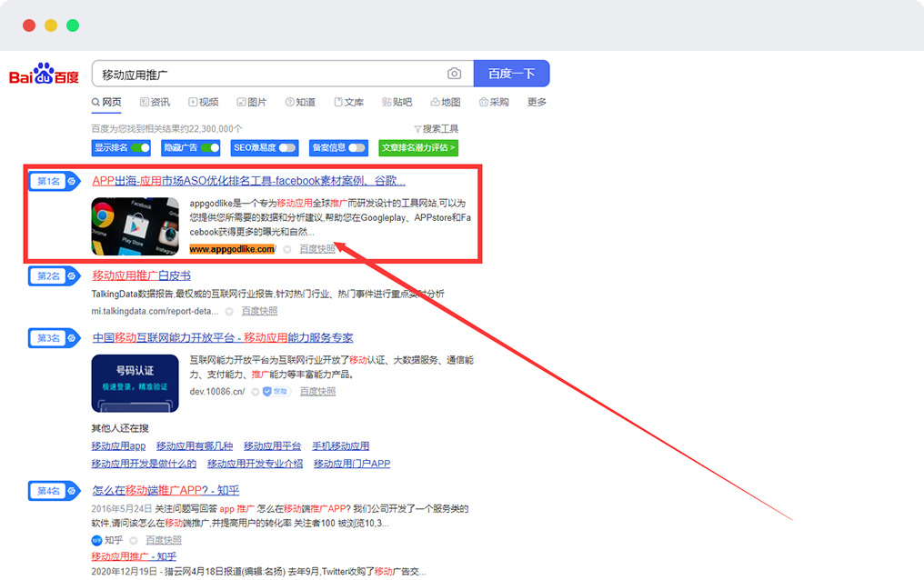The image size is (924, 580).
Task: Open the 号码认证 thumbnail image
Action: [x=135, y=384]
